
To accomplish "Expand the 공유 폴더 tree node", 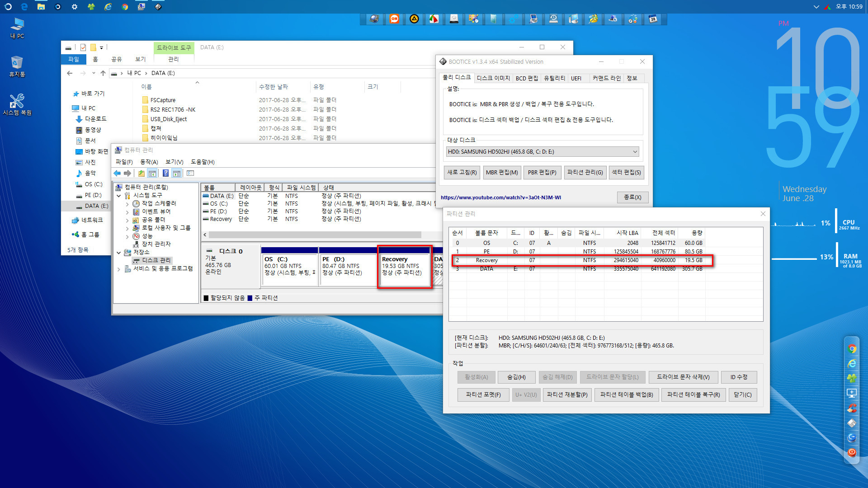I will [x=127, y=220].
